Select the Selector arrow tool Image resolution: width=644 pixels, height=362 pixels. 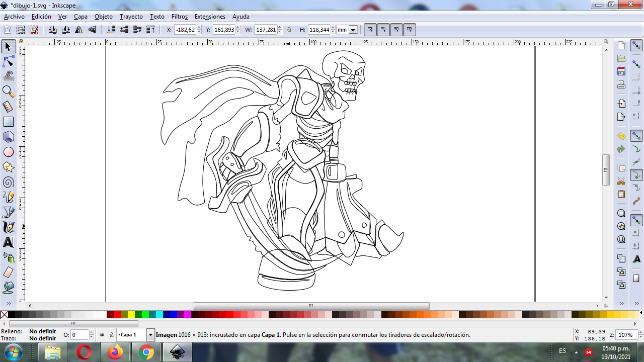[8, 47]
